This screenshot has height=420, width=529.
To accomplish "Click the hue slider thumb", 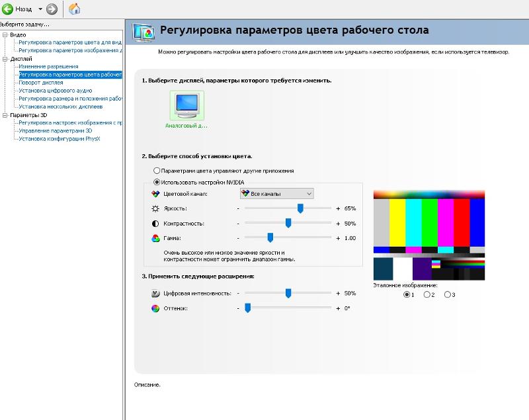I will [247, 308].
